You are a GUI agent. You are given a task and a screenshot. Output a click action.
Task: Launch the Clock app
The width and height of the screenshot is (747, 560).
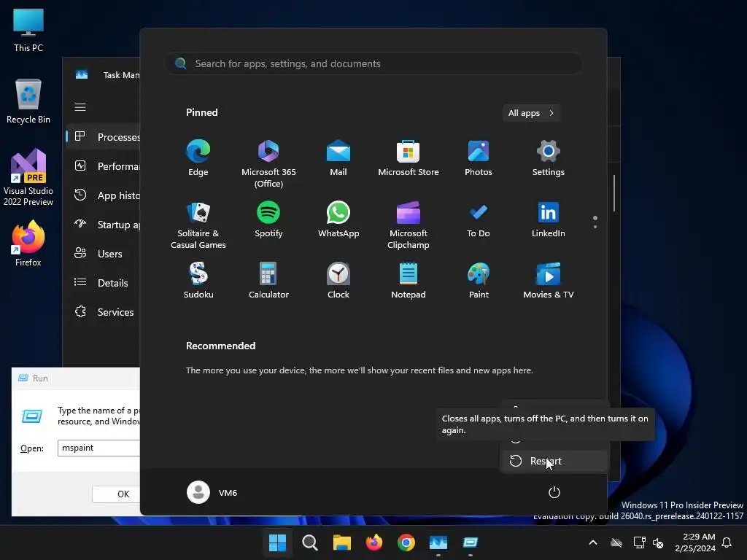coord(338,281)
